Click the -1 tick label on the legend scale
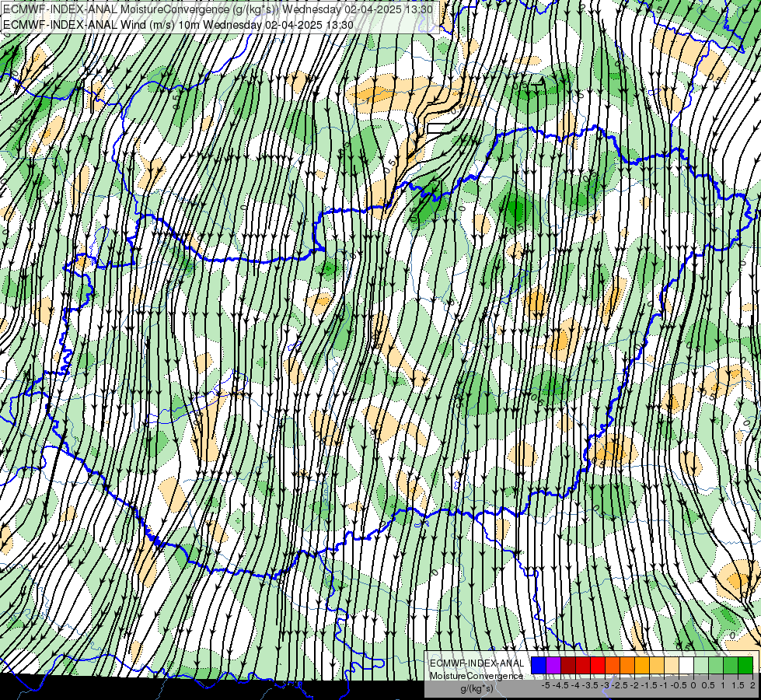 coord(664,685)
